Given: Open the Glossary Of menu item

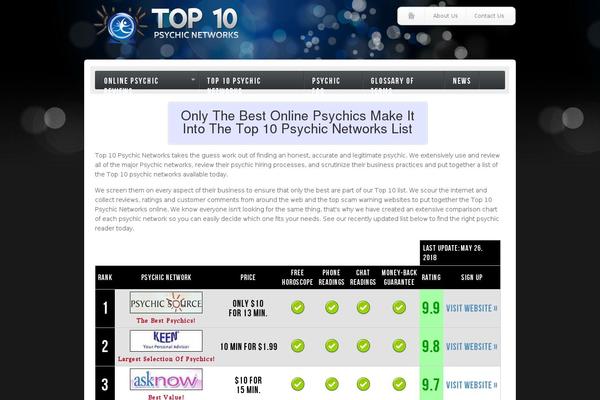Looking at the screenshot, I should tap(392, 81).
